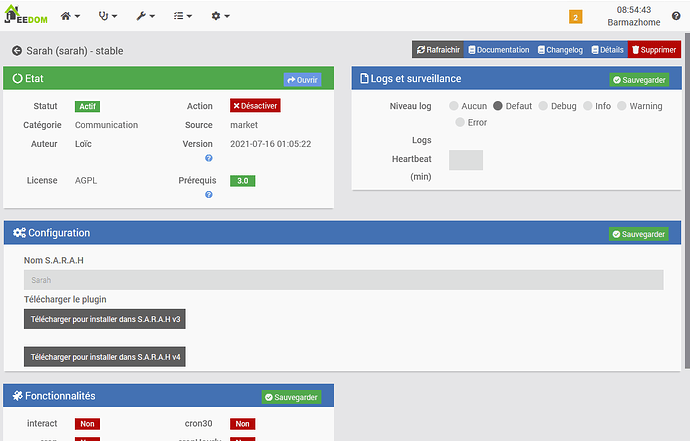This screenshot has width=690, height=441.
Task: Click version text 2021-07-16 01:05:22
Action: [x=271, y=144]
